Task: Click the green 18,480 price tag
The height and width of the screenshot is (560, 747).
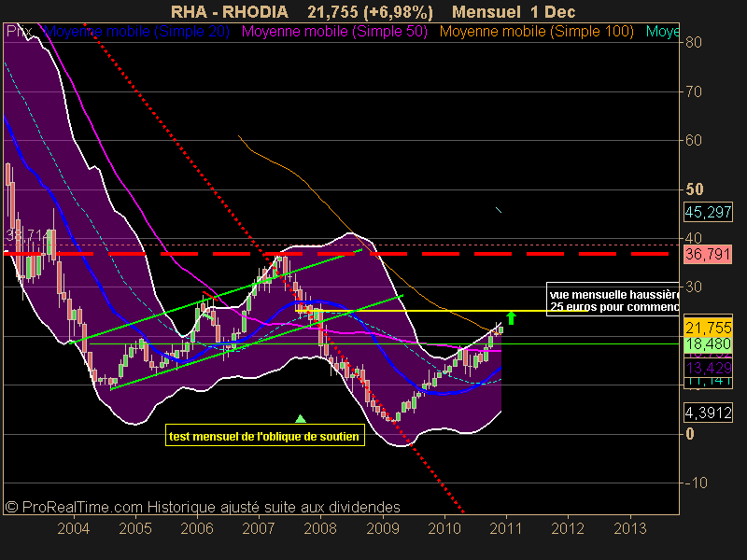Action: pos(708,344)
